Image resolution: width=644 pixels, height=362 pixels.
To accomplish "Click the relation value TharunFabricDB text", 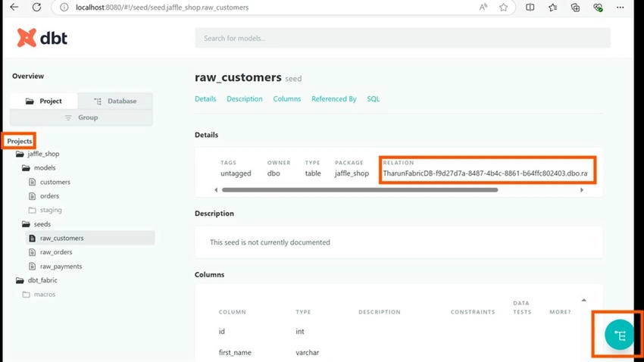I will tap(485, 173).
